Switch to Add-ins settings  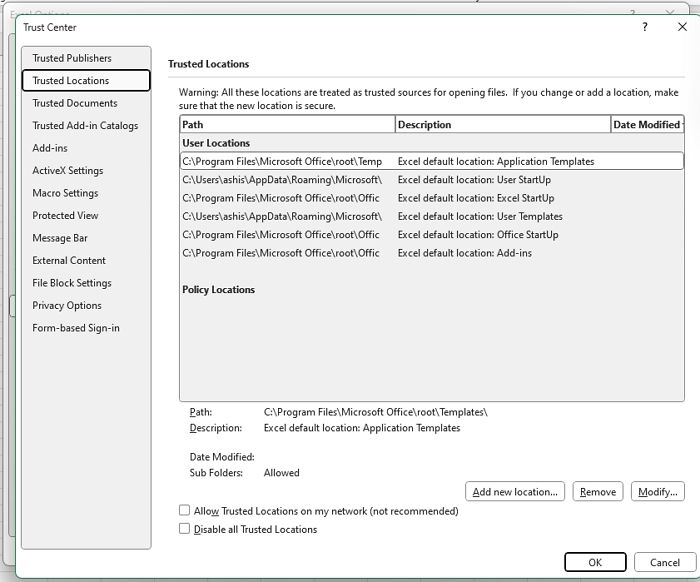pyautogui.click(x=86, y=148)
